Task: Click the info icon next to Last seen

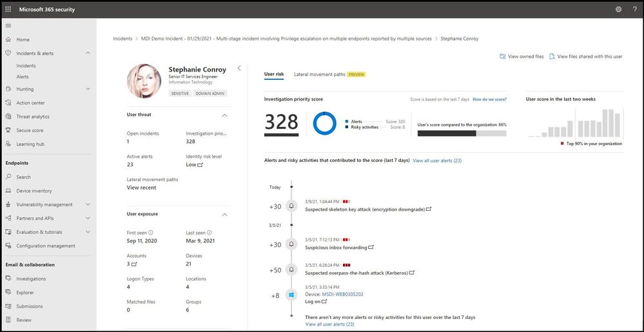Action: 210,233
